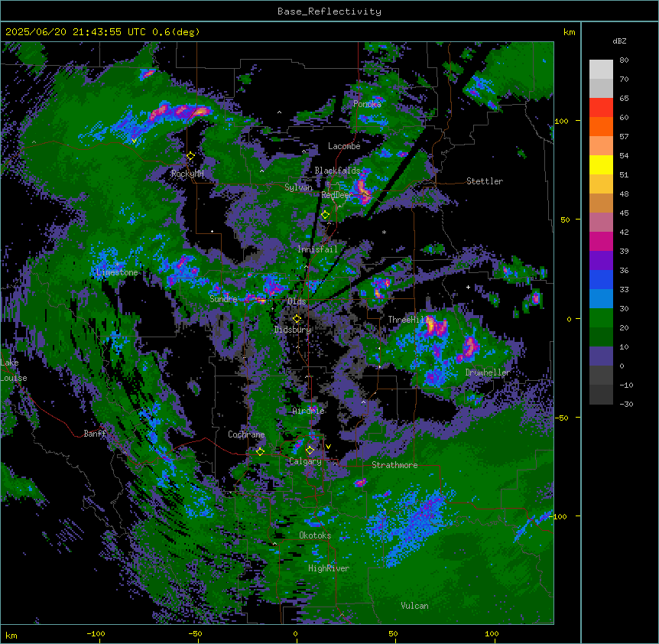The width and height of the screenshot is (659, 644).
Task: Click the Sylvan map label
Action: tap(298, 187)
